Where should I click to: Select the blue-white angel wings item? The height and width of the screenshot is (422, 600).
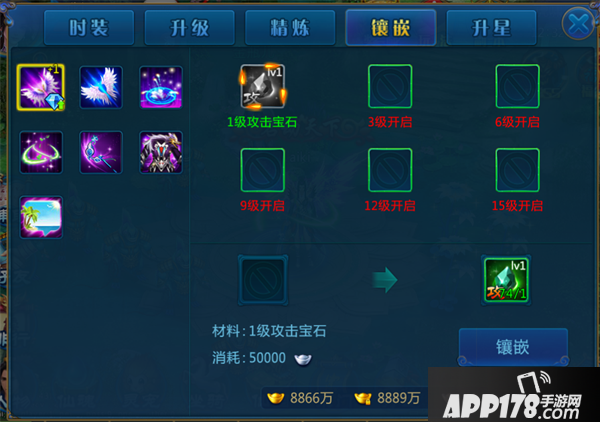click(101, 87)
